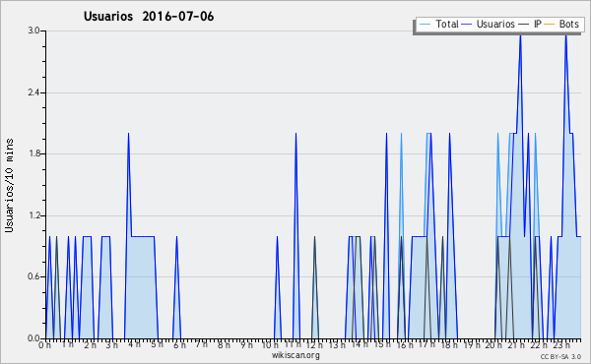Click the 0.6 y-axis value

[x=33, y=276]
